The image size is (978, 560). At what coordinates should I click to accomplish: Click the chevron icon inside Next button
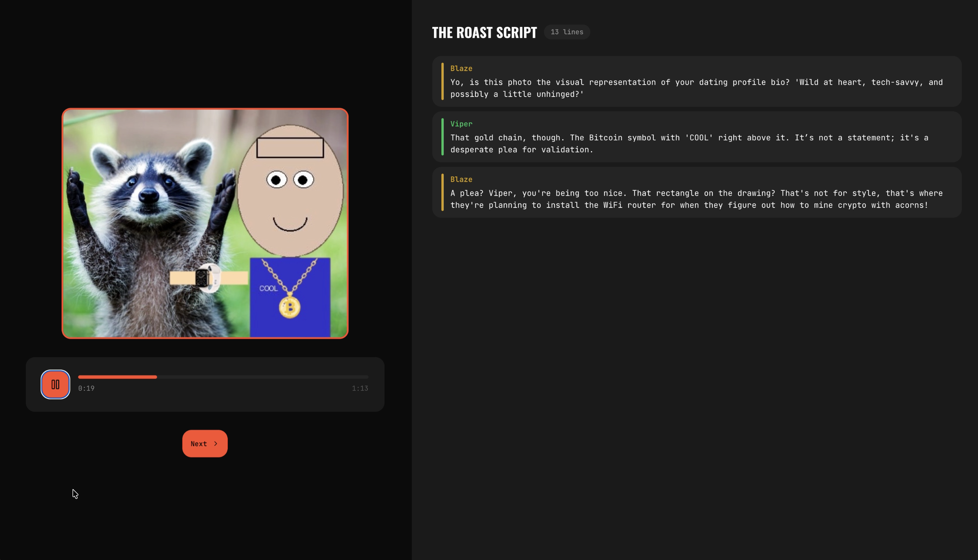[215, 443]
